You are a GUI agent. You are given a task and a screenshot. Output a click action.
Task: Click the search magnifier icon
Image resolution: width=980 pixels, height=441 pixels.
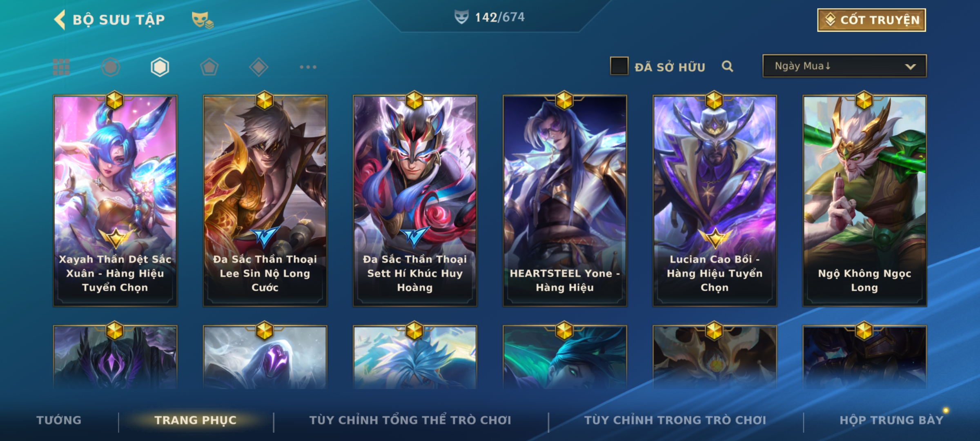727,66
